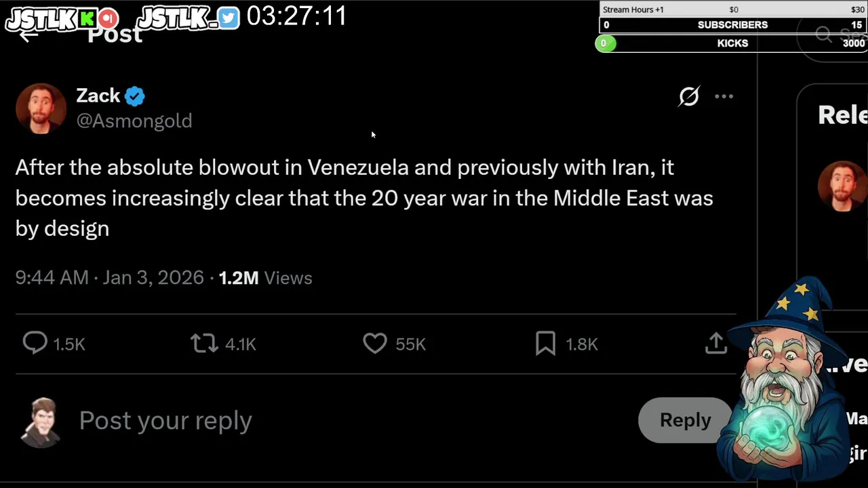Click the Zack display name

98,96
